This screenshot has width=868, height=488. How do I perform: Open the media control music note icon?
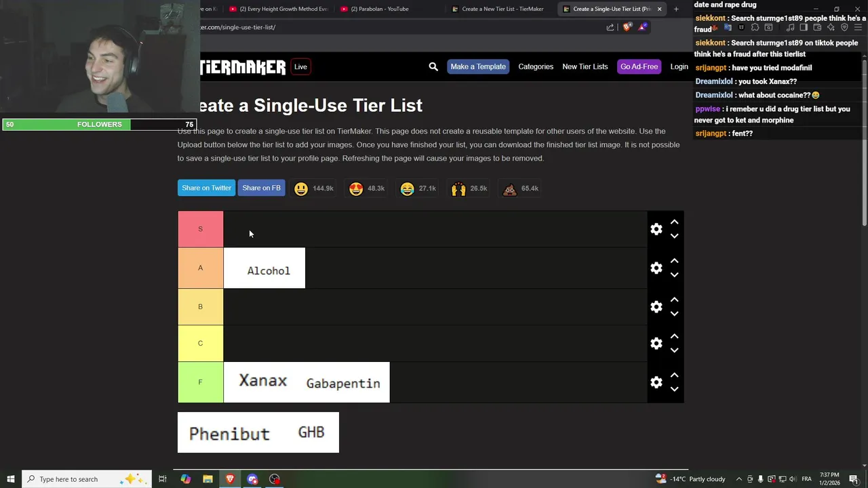791,27
